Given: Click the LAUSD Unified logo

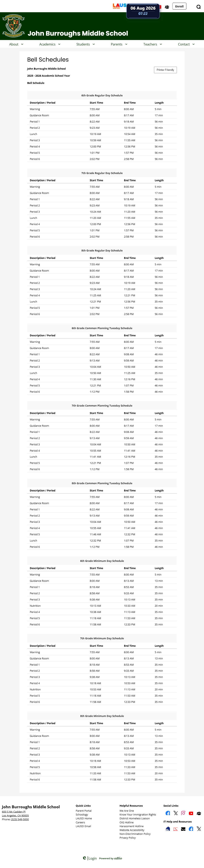Looking at the screenshot, I should click(x=119, y=6).
